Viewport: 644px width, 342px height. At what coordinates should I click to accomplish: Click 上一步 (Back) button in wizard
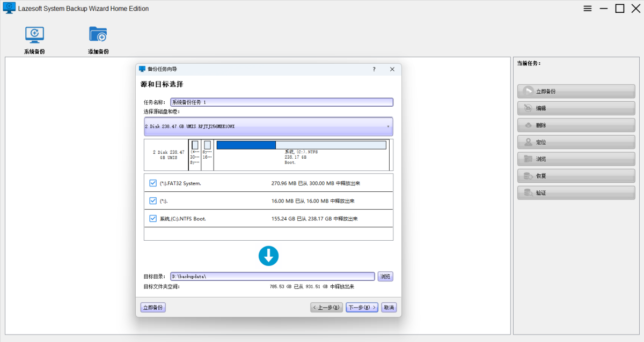(x=326, y=308)
